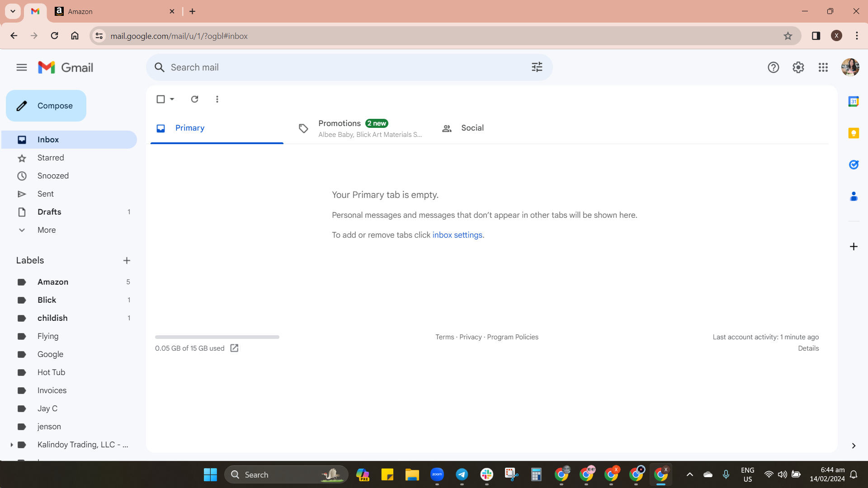The image size is (868, 488).
Task: Open Gmail settings gear
Action: 798,67
